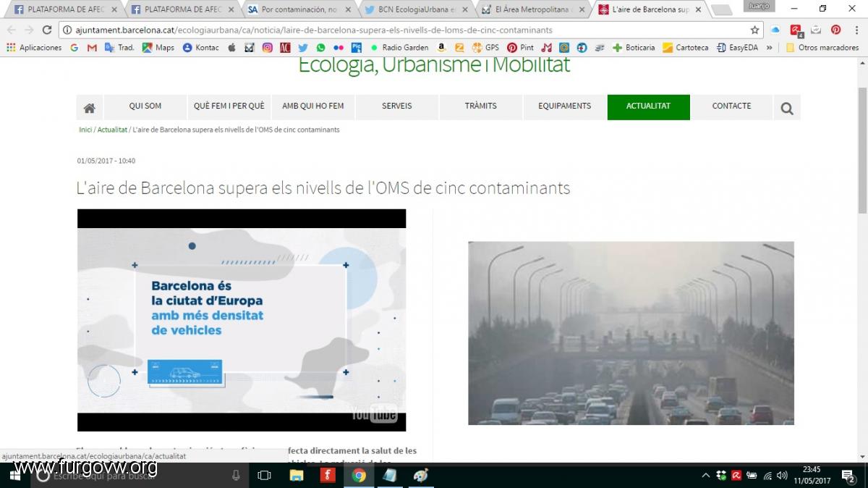Open the EasyEDA bookmark
Image resolution: width=868 pixels, height=488 pixels.
click(x=737, y=48)
